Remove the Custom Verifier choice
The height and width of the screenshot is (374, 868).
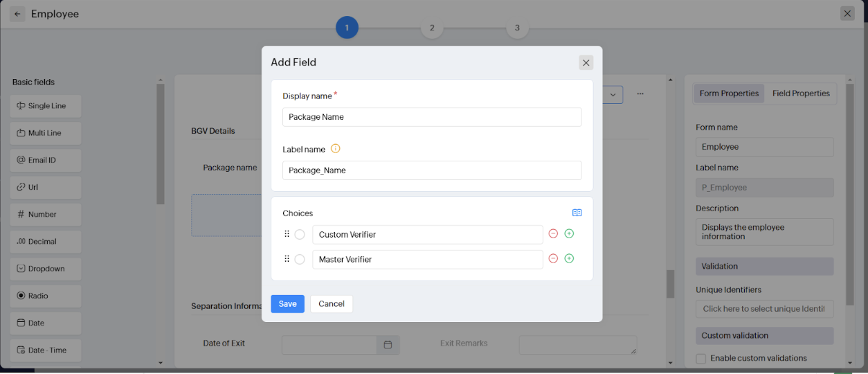click(553, 234)
